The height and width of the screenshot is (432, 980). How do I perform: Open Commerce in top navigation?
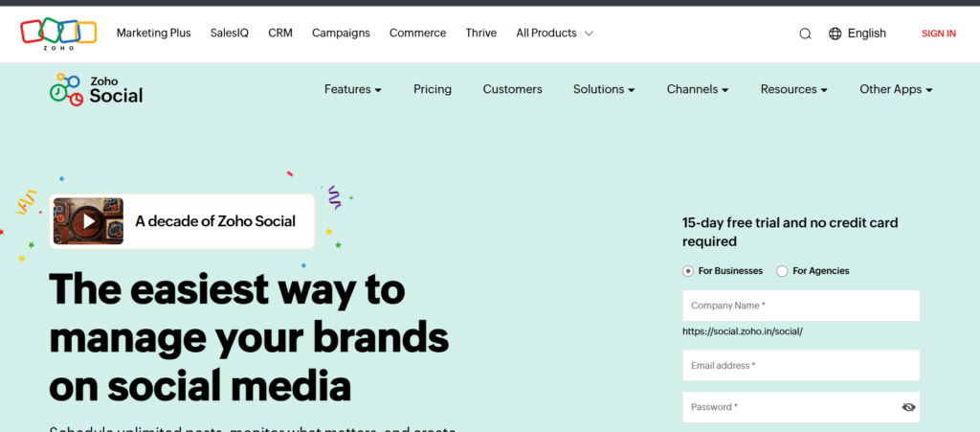point(417,34)
